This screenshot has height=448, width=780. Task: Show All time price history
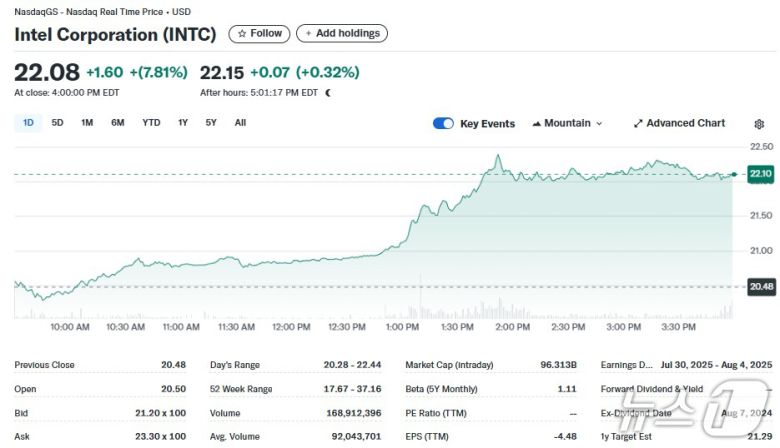pos(240,123)
